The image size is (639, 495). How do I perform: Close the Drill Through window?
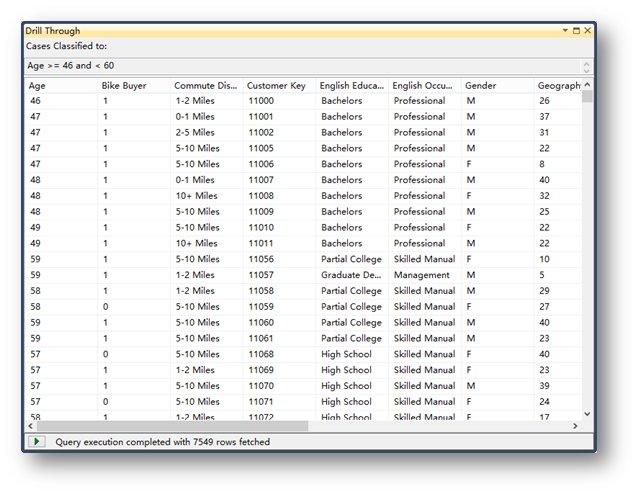(588, 31)
